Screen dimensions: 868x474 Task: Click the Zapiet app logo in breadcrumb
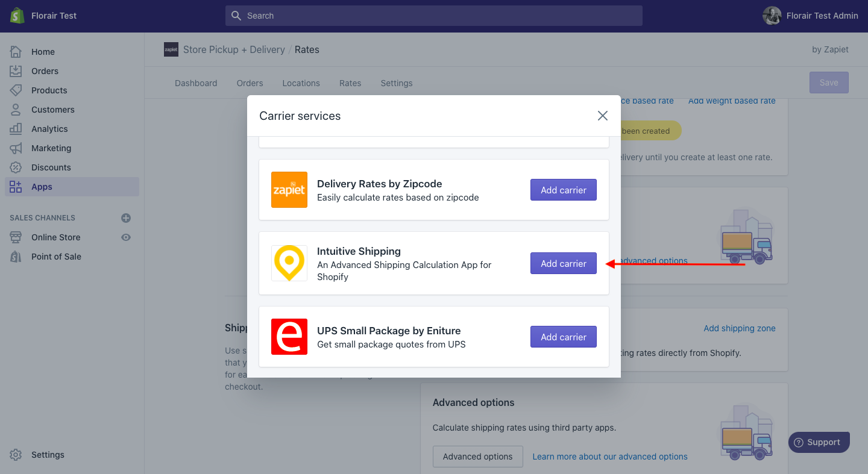pyautogui.click(x=171, y=49)
